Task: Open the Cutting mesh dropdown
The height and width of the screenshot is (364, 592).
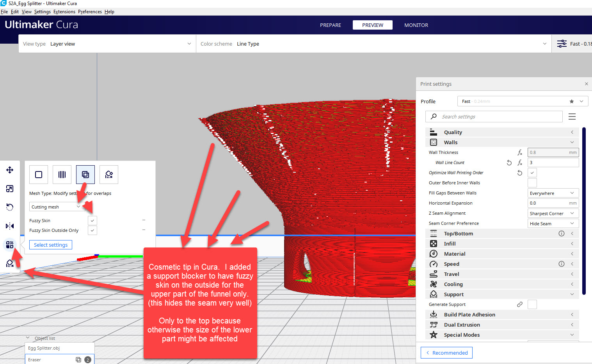Action: click(57, 207)
